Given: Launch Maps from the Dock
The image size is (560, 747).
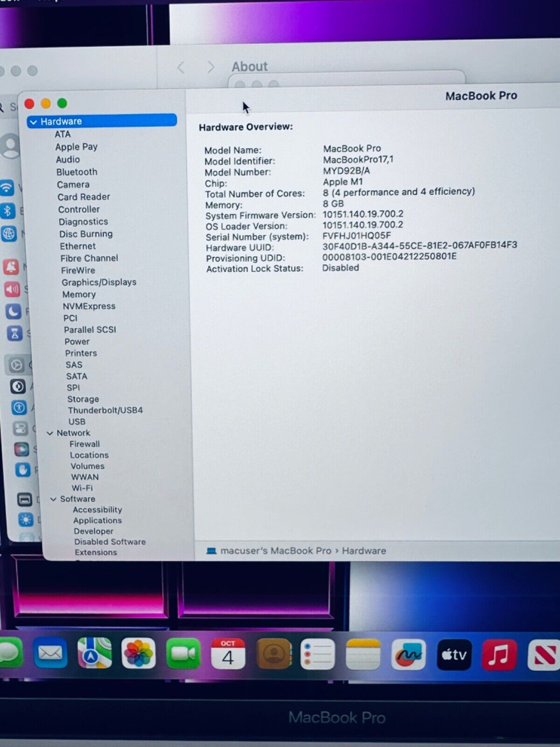Looking at the screenshot, I should click(94, 654).
